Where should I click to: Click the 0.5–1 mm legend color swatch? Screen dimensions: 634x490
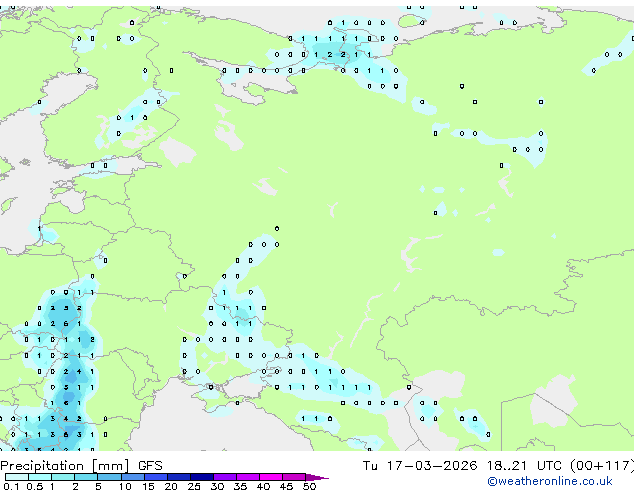(x=40, y=477)
